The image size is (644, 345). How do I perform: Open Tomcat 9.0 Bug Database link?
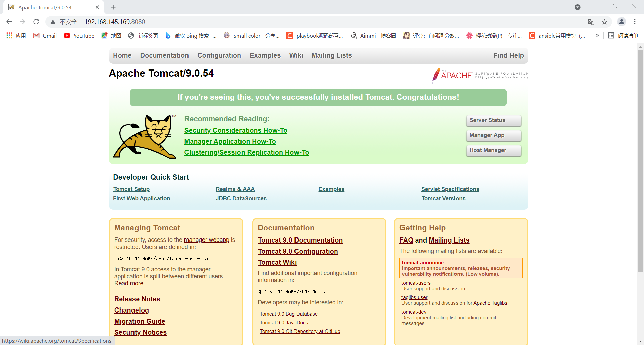(288, 314)
